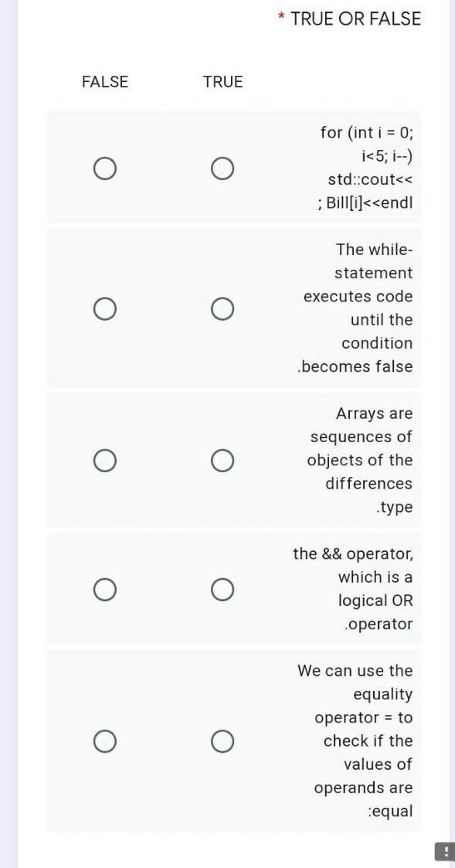Screen dimensions: 455x868
Task: Select FALSE for the && operator question
Action: click(x=105, y=589)
